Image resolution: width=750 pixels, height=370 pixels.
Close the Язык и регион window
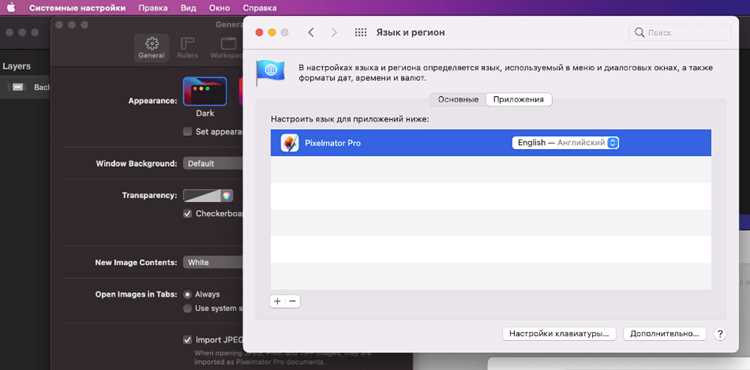[x=259, y=33]
